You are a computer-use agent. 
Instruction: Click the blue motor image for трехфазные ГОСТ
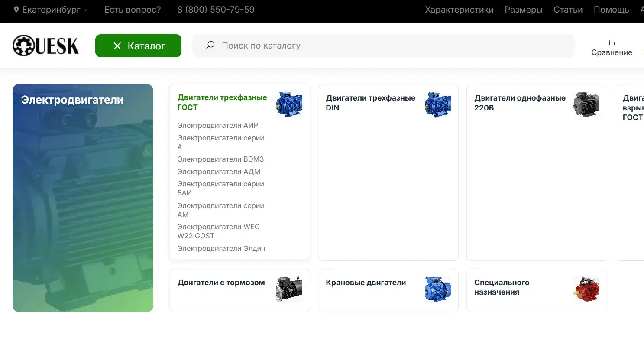(289, 104)
